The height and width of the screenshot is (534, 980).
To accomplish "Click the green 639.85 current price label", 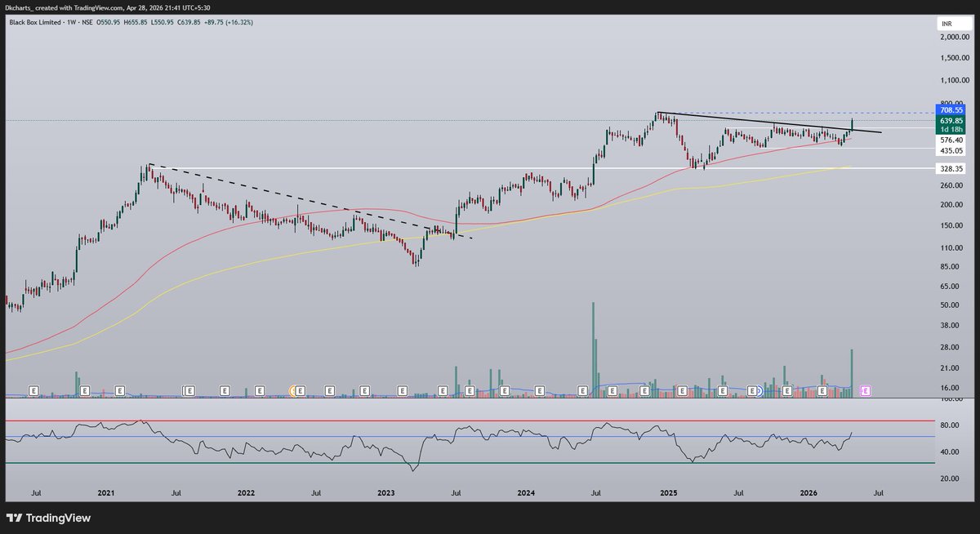I will [x=951, y=121].
